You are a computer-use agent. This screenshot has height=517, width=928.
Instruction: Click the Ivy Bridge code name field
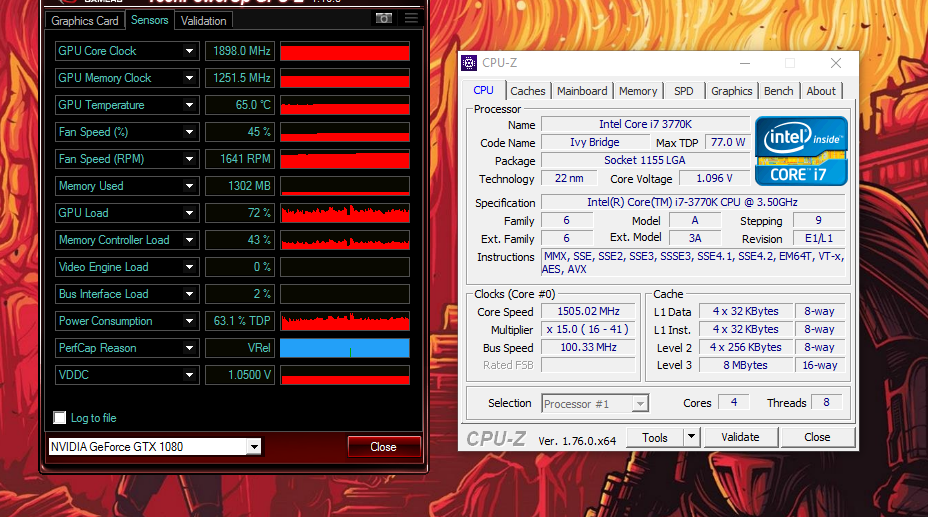pyautogui.click(x=595, y=143)
